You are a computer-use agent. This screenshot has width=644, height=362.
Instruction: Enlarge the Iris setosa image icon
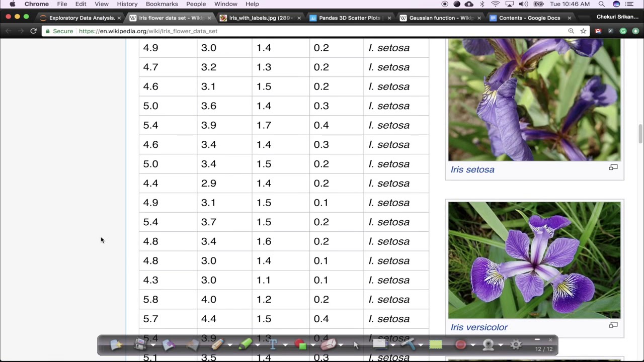[x=613, y=167]
